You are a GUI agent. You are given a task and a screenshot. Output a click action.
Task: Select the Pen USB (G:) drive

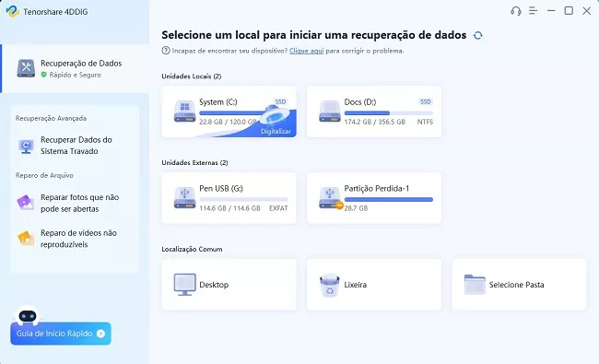pyautogui.click(x=229, y=198)
